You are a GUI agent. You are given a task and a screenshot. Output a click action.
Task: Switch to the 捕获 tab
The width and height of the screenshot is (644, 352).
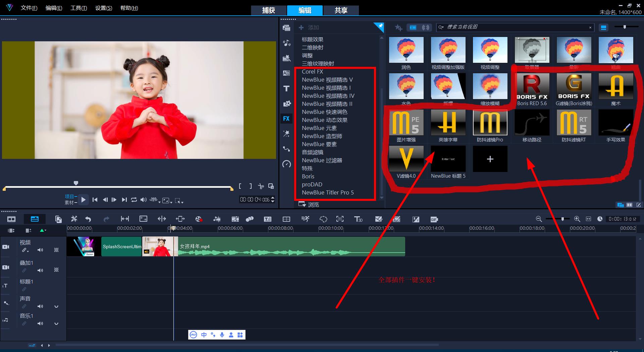[x=268, y=10]
